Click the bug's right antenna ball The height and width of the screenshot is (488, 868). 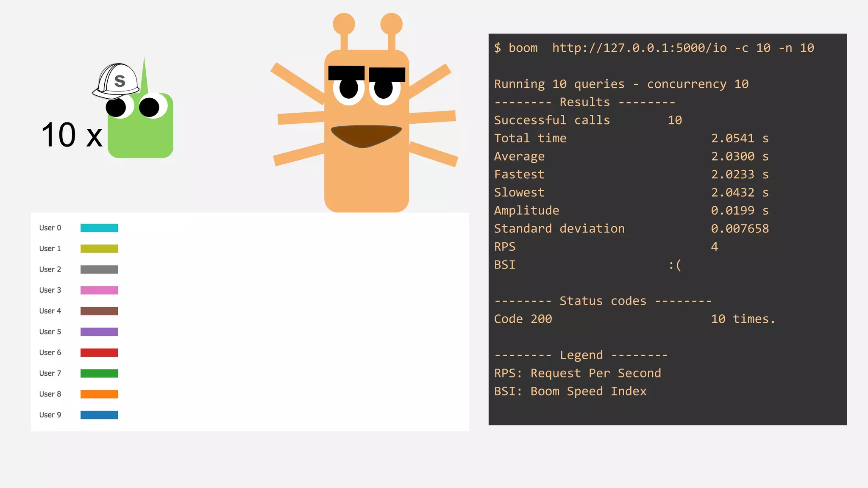[x=391, y=24]
